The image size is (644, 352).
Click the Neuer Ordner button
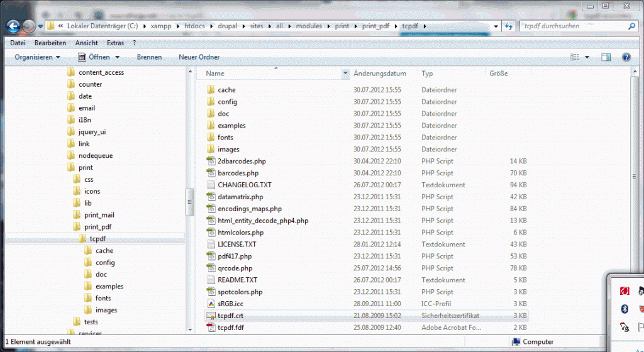click(199, 57)
